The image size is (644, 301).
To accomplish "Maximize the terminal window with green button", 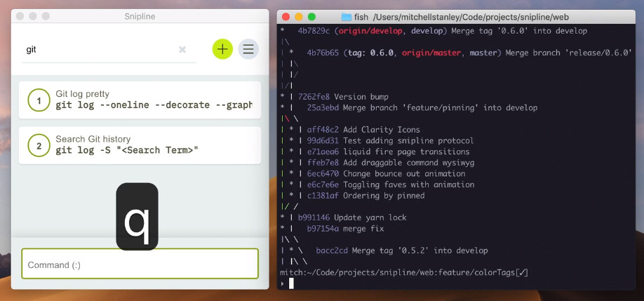I will pyautogui.click(x=311, y=17).
